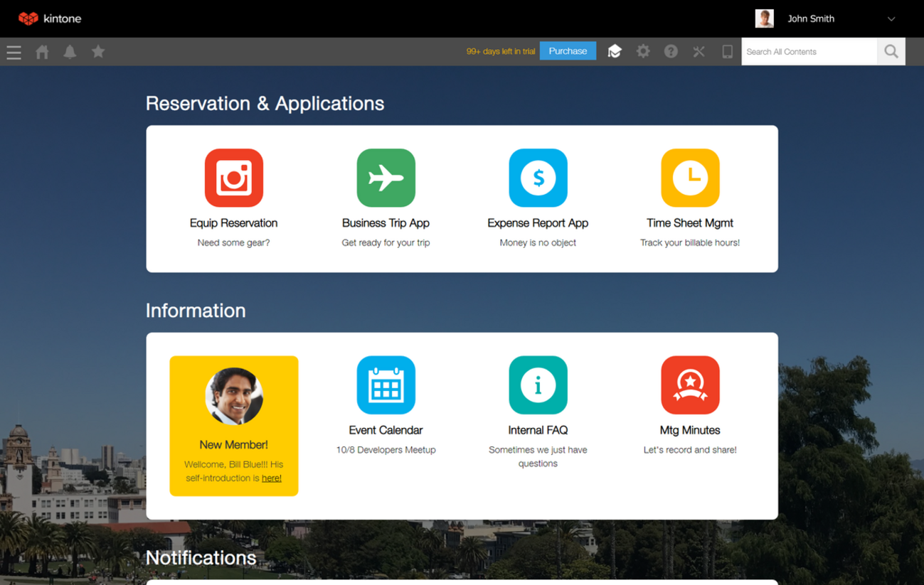Expand the John Smith account dropdown
The width and height of the screenshot is (924, 585).
pos(891,19)
